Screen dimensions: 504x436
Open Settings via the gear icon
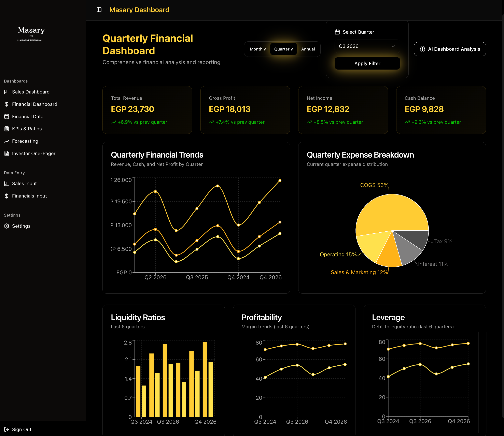6,226
